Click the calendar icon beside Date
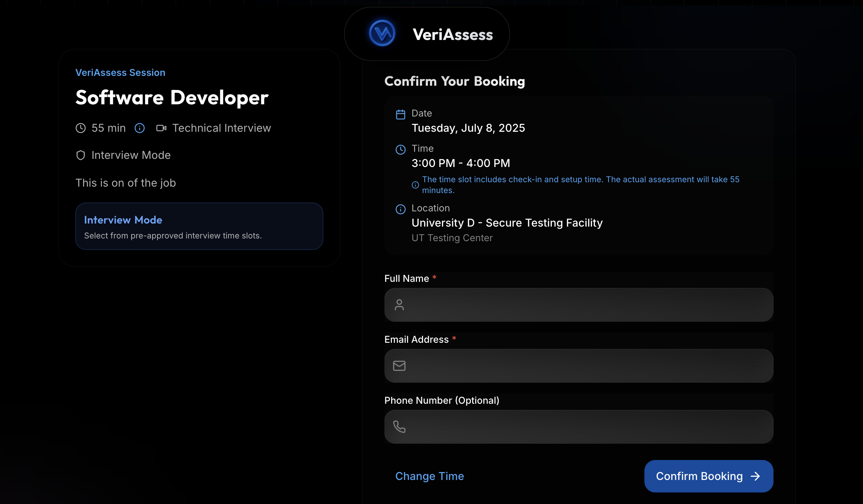 [400, 114]
